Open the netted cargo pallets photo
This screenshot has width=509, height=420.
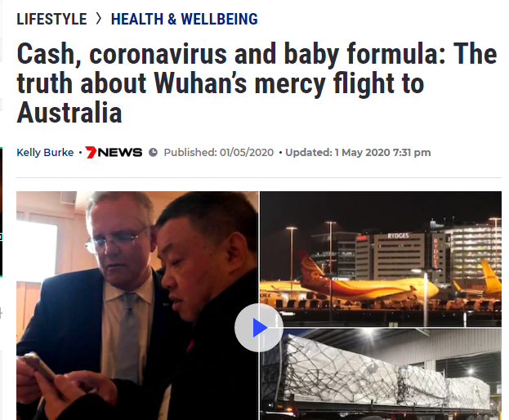click(x=381, y=374)
